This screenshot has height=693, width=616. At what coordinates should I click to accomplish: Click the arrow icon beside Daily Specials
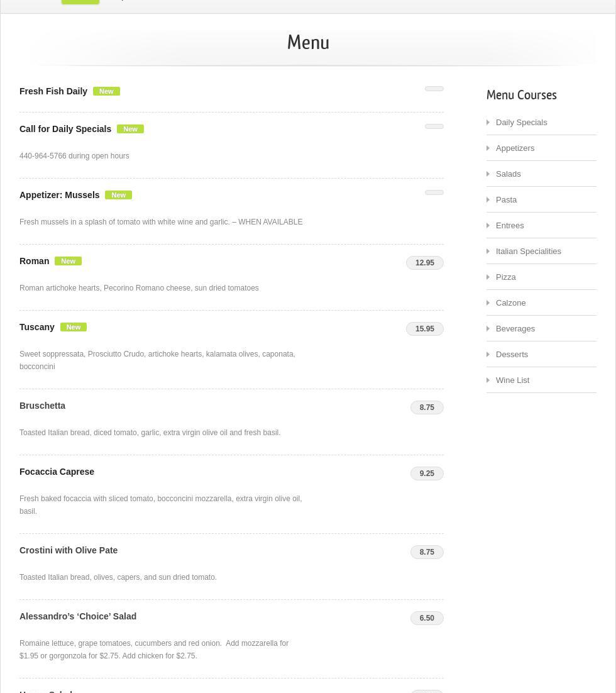click(x=488, y=123)
